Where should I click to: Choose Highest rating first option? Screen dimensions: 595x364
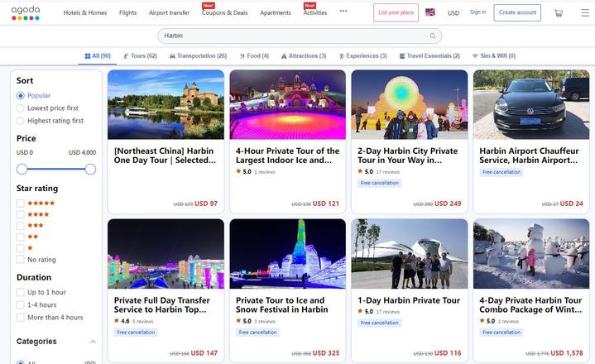tap(21, 121)
